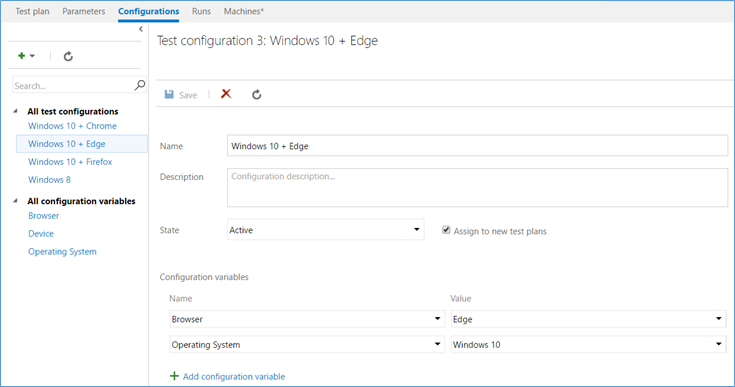Collapse the left pane with the chevron
This screenshot has height=387, width=735.
pos(141,29)
